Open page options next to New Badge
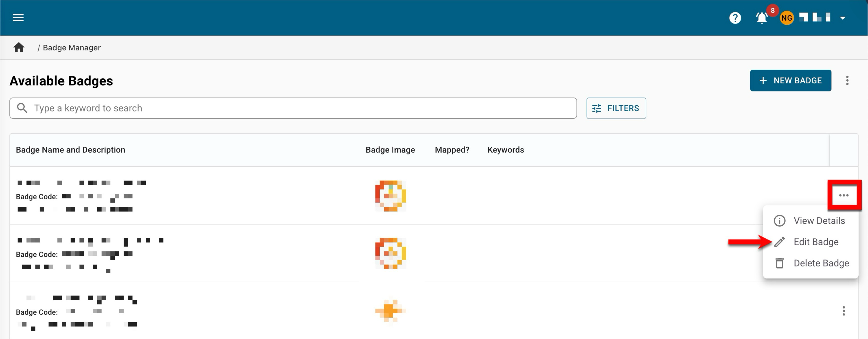This screenshot has height=339, width=868. coord(847,81)
